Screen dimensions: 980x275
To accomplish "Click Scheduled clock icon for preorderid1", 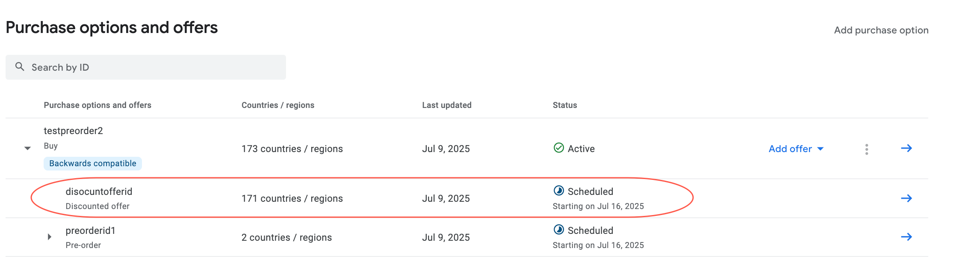I will click(x=558, y=230).
